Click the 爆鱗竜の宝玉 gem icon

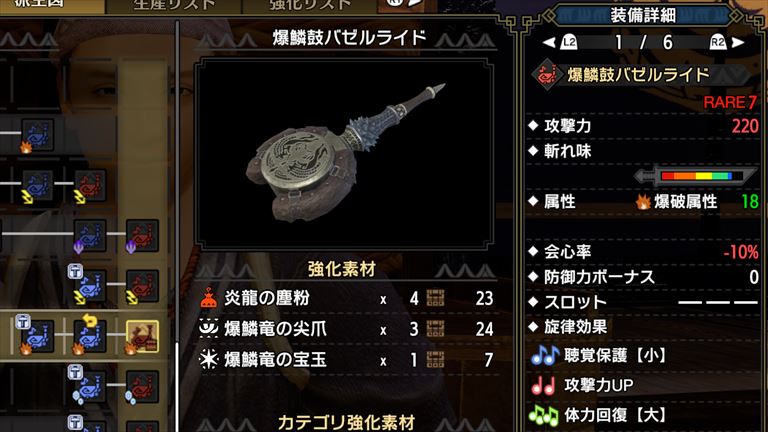click(209, 360)
